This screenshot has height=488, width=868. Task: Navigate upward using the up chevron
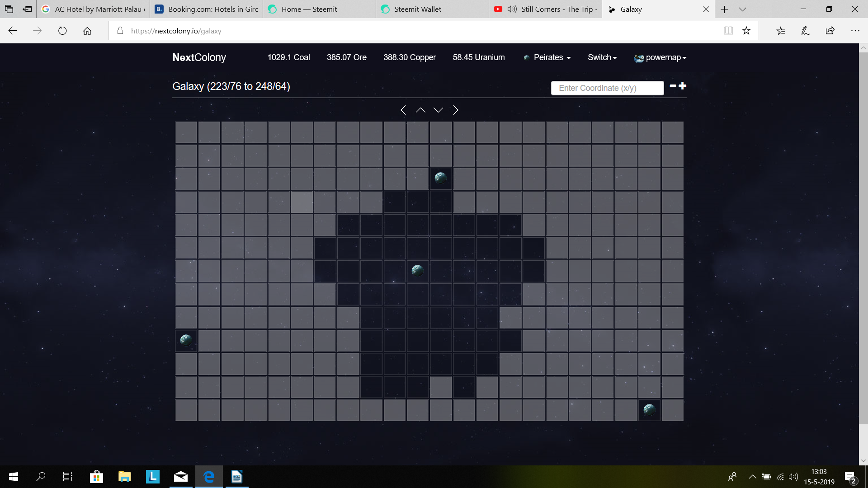420,110
